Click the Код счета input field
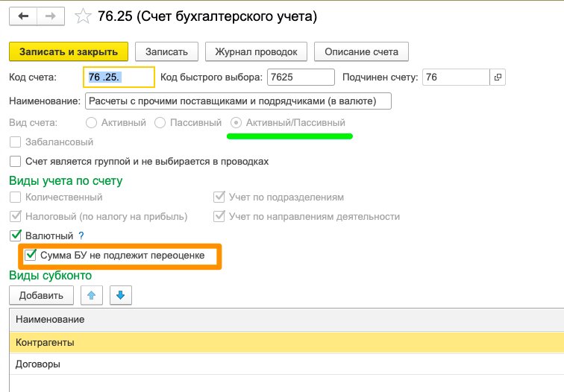The width and height of the screenshot is (564, 392). (119, 77)
